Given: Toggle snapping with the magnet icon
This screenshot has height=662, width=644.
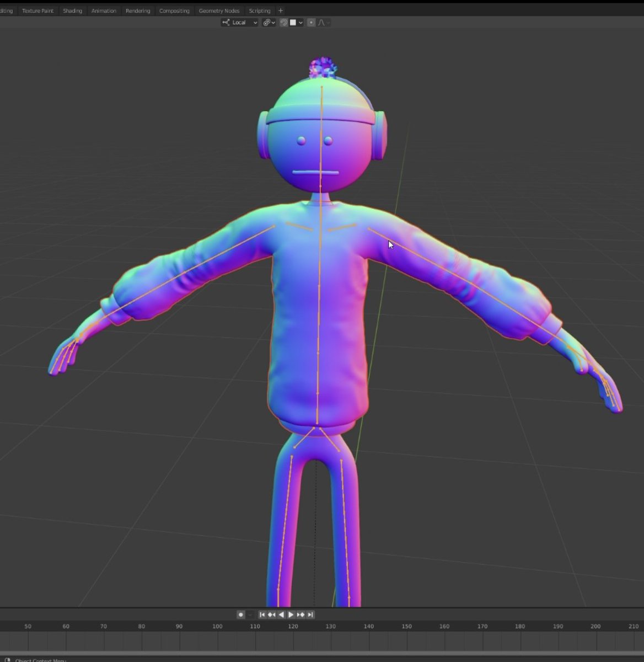Looking at the screenshot, I should pos(283,23).
